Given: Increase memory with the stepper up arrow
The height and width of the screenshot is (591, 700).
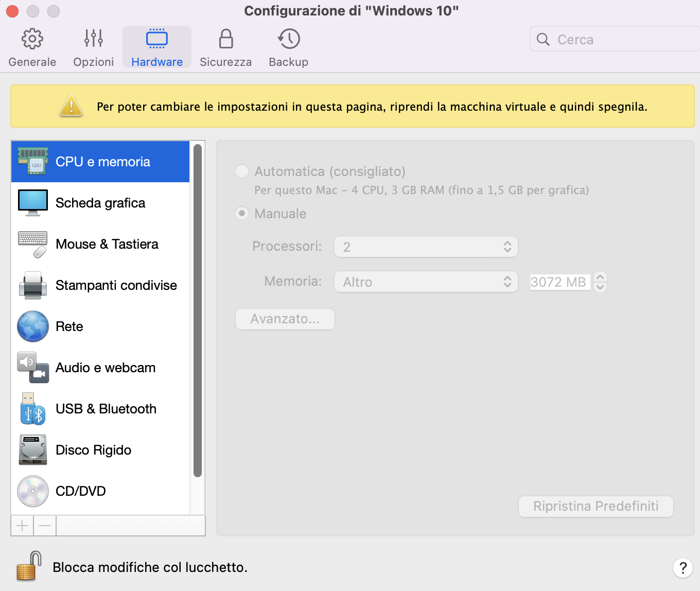Looking at the screenshot, I should (x=600, y=277).
